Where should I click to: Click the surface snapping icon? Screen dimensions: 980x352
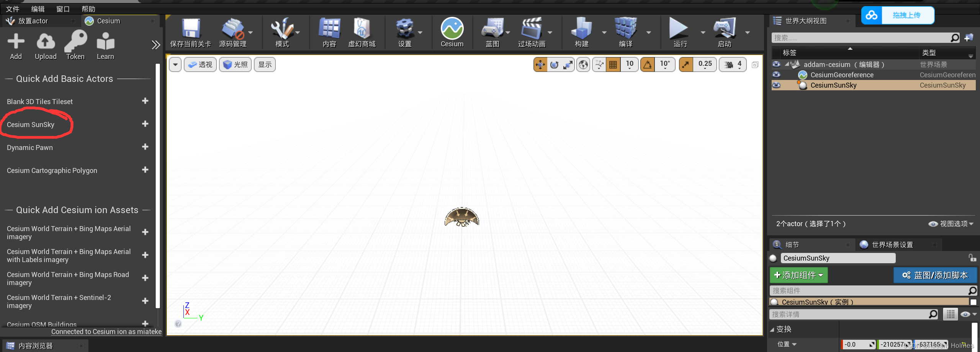[599, 65]
